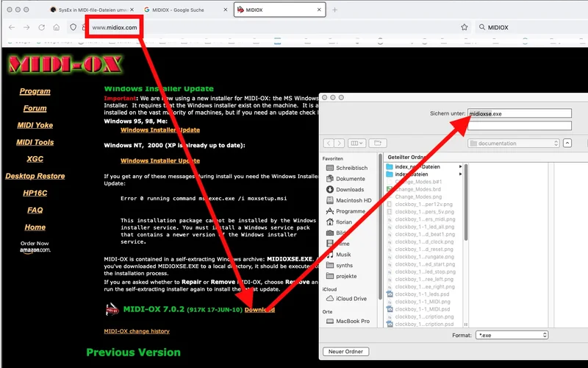Open the FAQ link

tap(35, 210)
